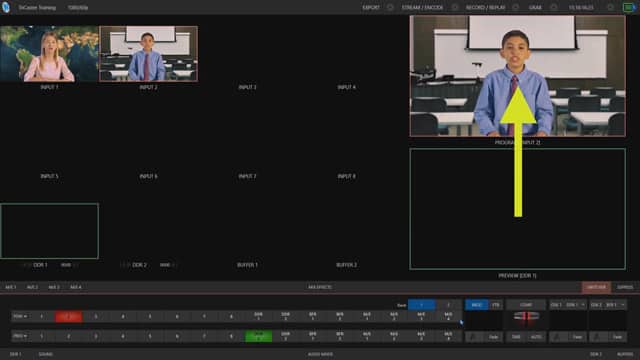Click the DSK 2 transition icon

[x=598, y=337]
